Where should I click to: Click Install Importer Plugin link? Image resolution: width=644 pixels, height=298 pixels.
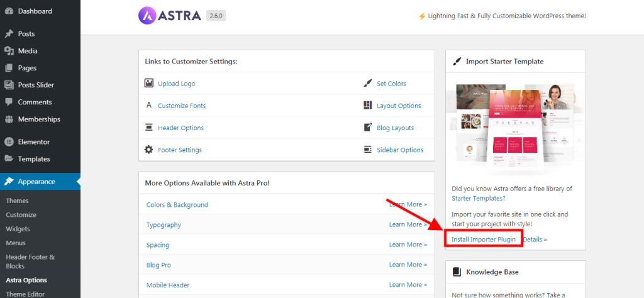(484, 240)
